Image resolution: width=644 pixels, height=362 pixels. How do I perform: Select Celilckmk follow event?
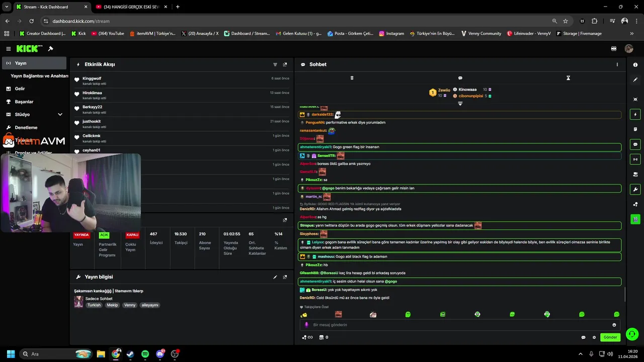click(182, 138)
